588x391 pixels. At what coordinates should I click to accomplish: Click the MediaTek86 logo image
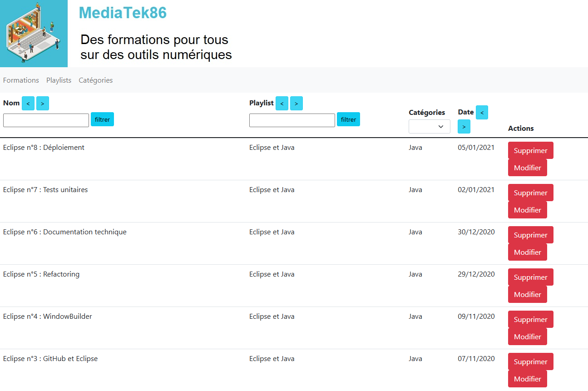click(34, 34)
